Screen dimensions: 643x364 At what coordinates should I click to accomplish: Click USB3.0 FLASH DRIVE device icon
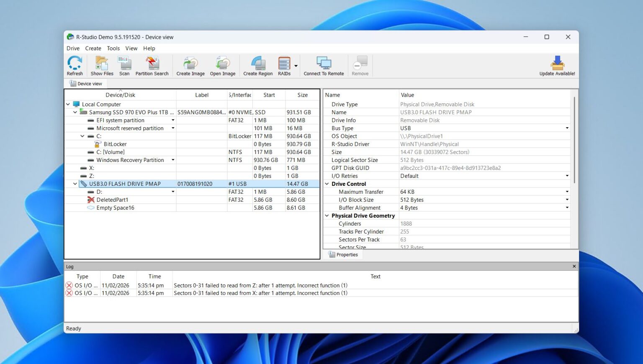pos(84,184)
